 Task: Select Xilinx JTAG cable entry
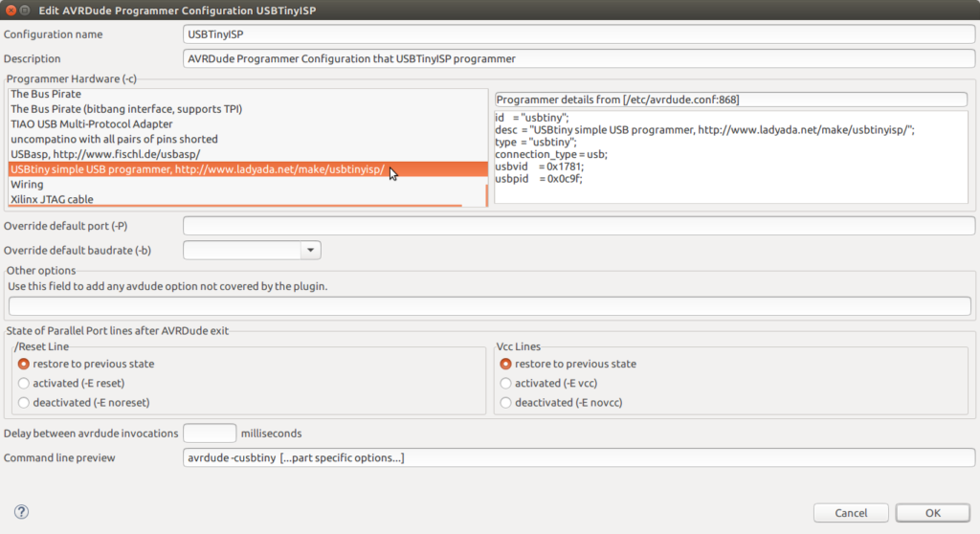coord(247,199)
